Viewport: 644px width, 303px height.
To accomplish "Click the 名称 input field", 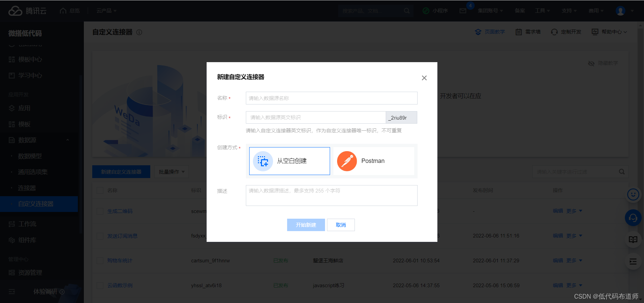I will point(331,98).
